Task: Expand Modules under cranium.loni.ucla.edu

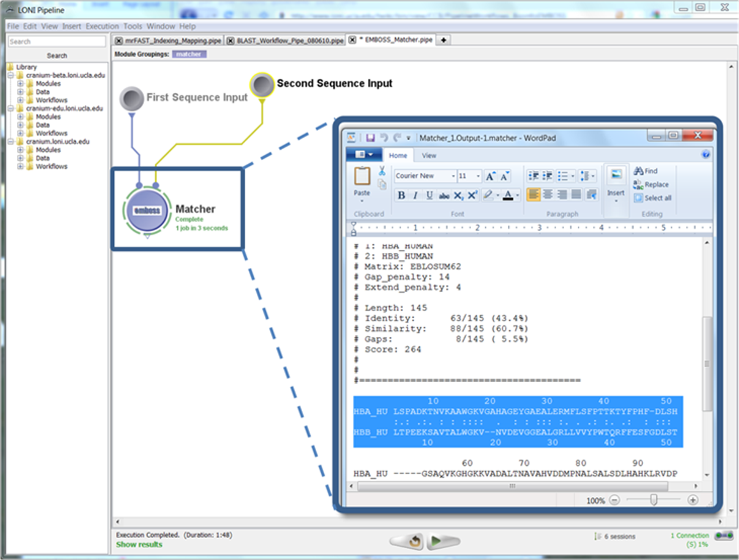Action: (21, 150)
